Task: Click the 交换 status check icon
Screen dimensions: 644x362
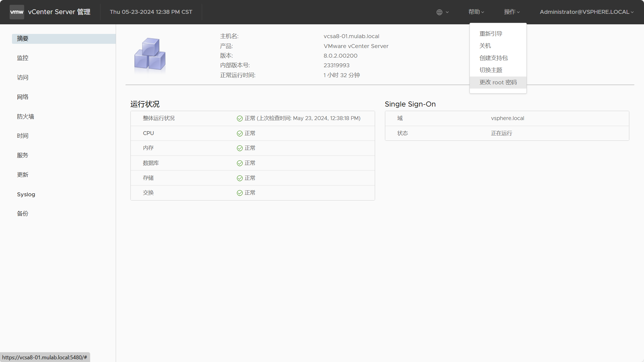Action: 240,193
